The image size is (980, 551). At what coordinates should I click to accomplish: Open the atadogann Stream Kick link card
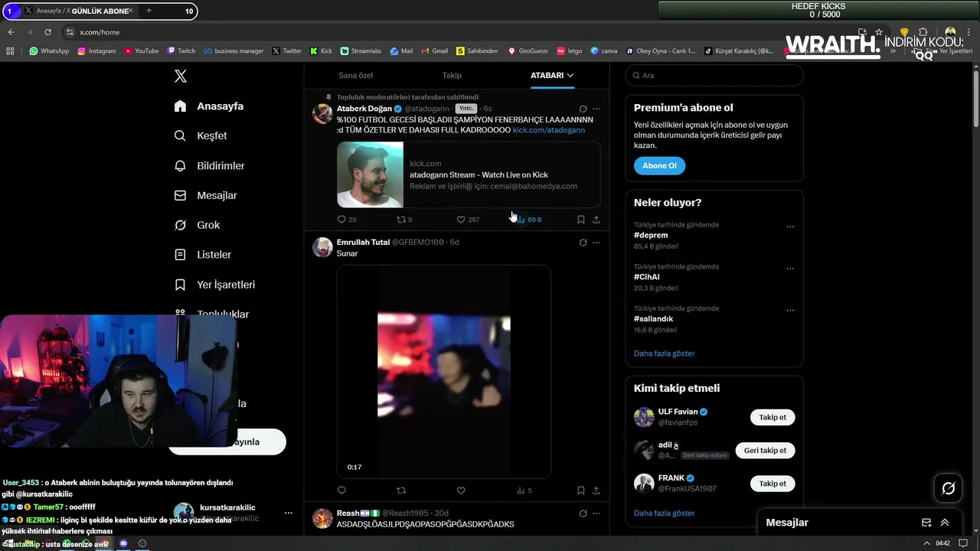point(469,174)
